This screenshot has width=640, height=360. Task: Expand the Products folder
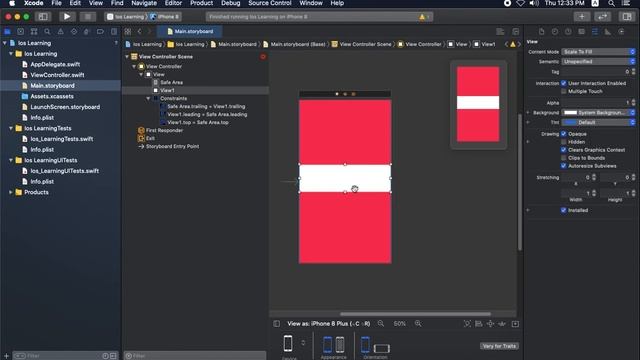tap(11, 192)
